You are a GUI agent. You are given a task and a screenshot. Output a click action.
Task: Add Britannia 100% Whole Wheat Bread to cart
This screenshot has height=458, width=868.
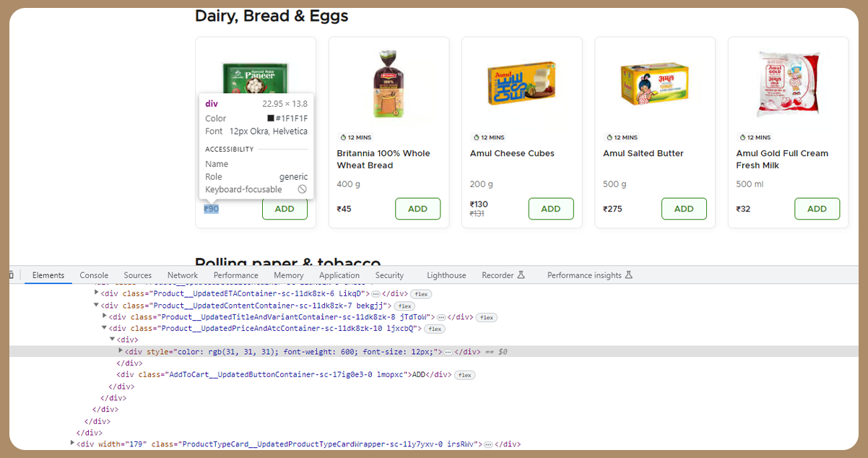[417, 209]
